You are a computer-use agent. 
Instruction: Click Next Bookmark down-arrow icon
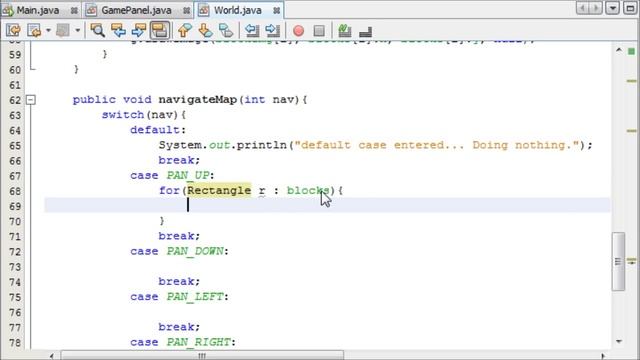205,30
